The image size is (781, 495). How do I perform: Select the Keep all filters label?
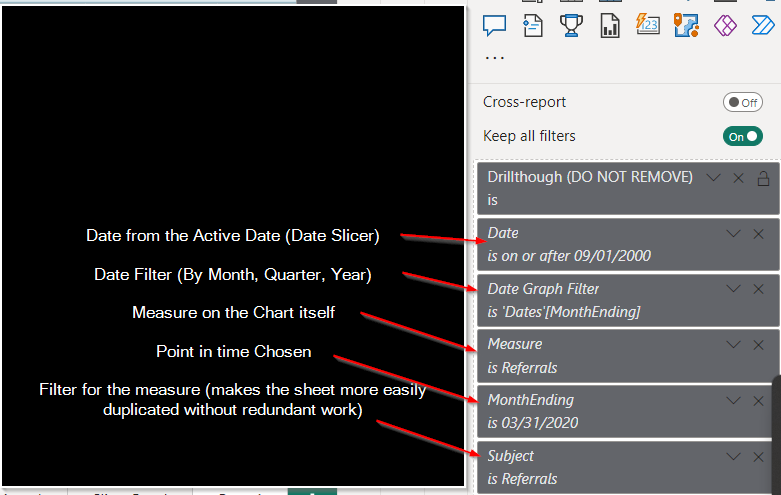point(529,136)
